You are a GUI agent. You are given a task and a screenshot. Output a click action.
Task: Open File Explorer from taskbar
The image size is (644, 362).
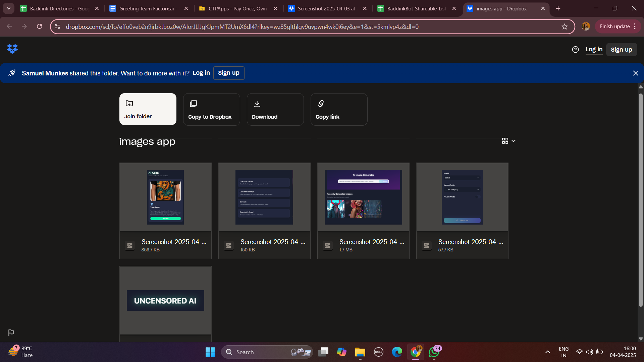(x=360, y=352)
